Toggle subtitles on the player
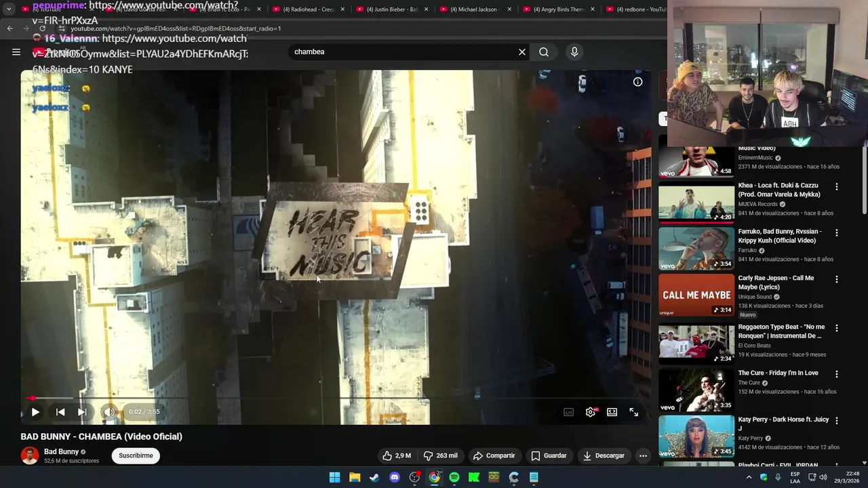Image resolution: width=868 pixels, height=488 pixels. click(x=569, y=412)
